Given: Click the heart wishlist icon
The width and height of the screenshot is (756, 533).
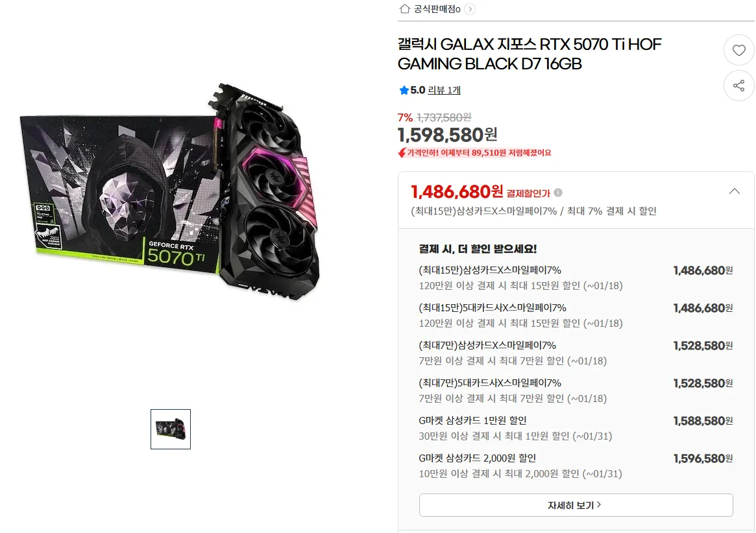Looking at the screenshot, I should pyautogui.click(x=738, y=50).
